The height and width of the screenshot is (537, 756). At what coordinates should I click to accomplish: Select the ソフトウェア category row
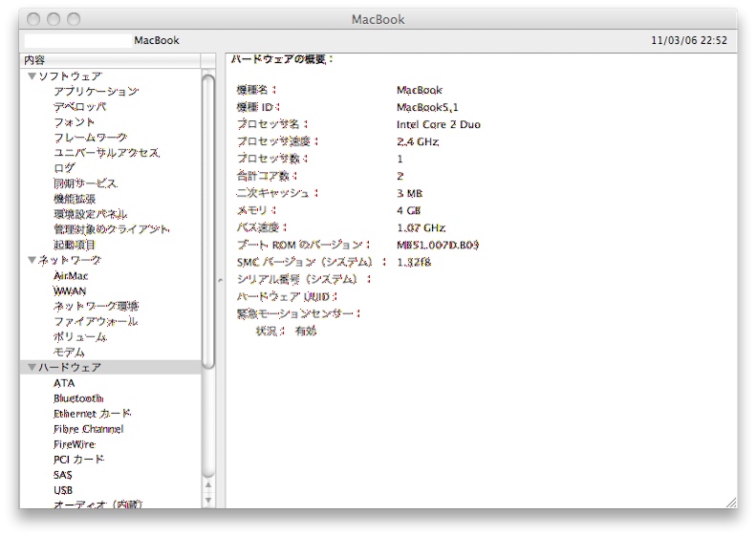pyautogui.click(x=111, y=76)
